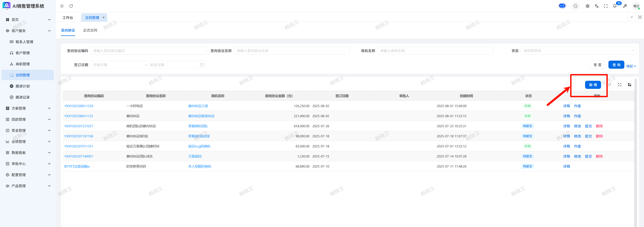Open notifications bell with 30 badge

tap(615, 6)
